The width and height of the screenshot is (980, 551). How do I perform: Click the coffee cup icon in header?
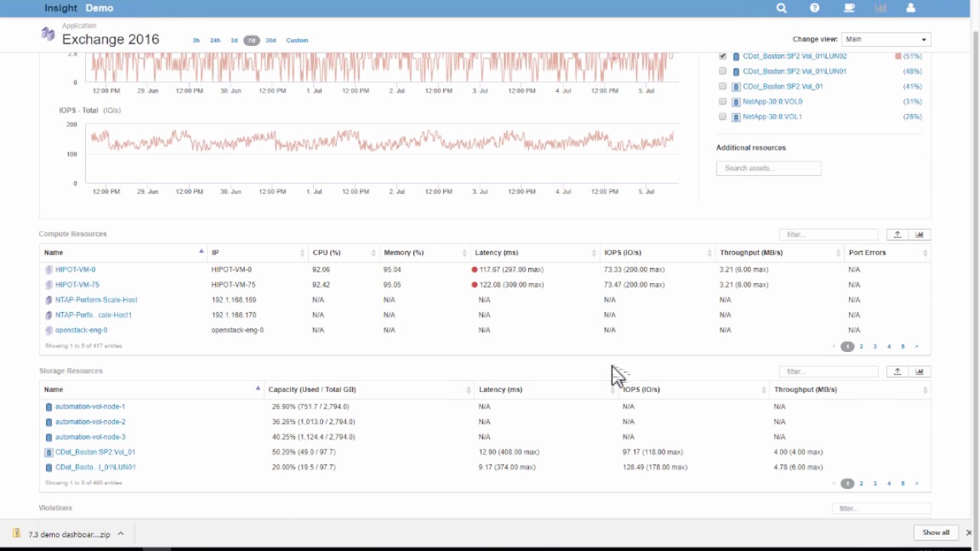(848, 8)
